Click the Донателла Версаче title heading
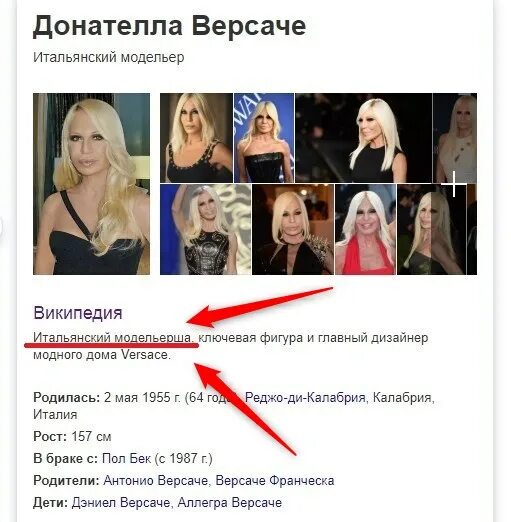 (x=169, y=26)
